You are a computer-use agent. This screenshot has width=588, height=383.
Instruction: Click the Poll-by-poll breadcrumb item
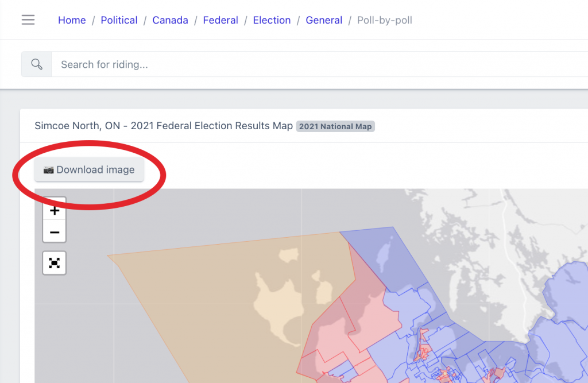(x=385, y=20)
